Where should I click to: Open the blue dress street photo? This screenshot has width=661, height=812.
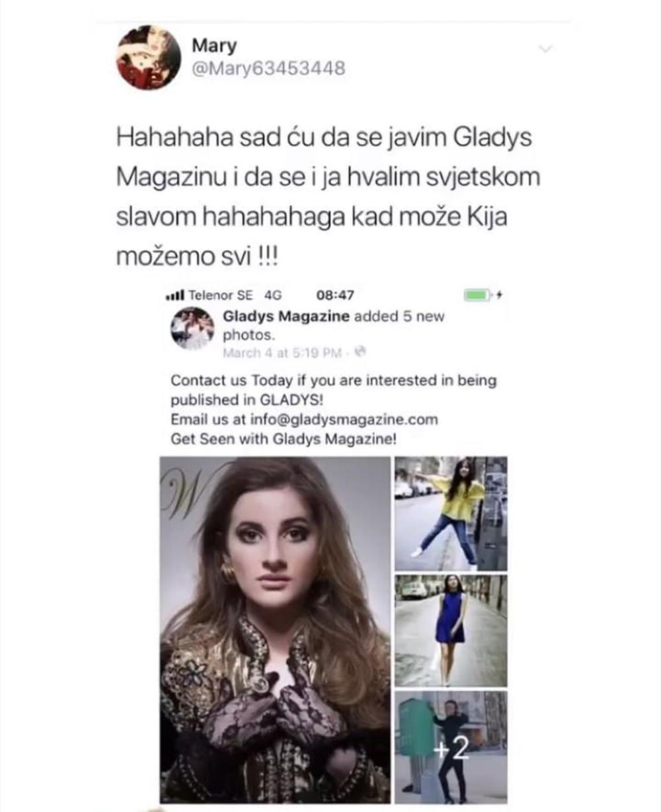point(451,630)
